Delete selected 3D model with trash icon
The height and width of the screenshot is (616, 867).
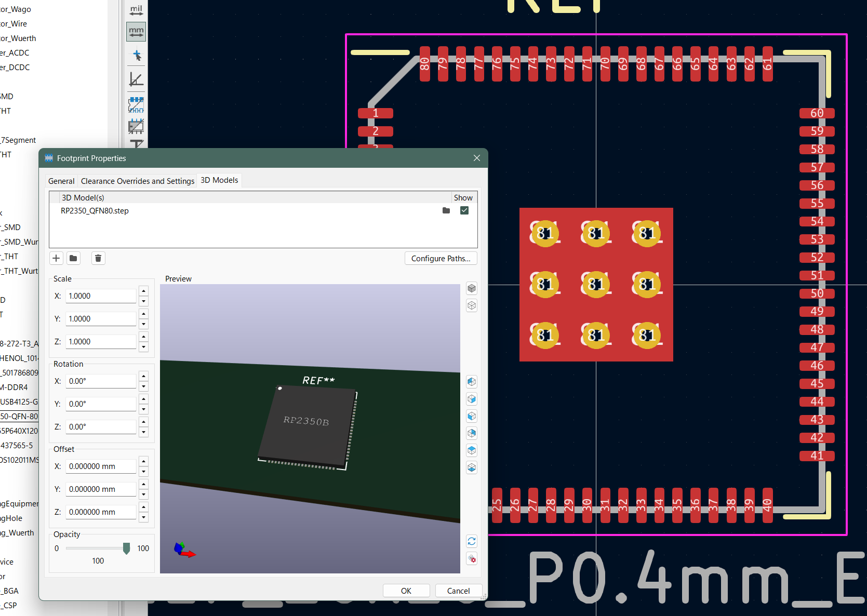tap(98, 258)
